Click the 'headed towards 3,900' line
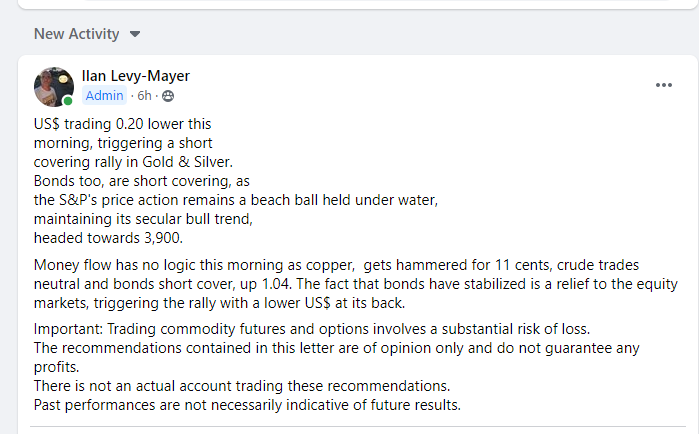The image size is (699, 434). pos(106,238)
